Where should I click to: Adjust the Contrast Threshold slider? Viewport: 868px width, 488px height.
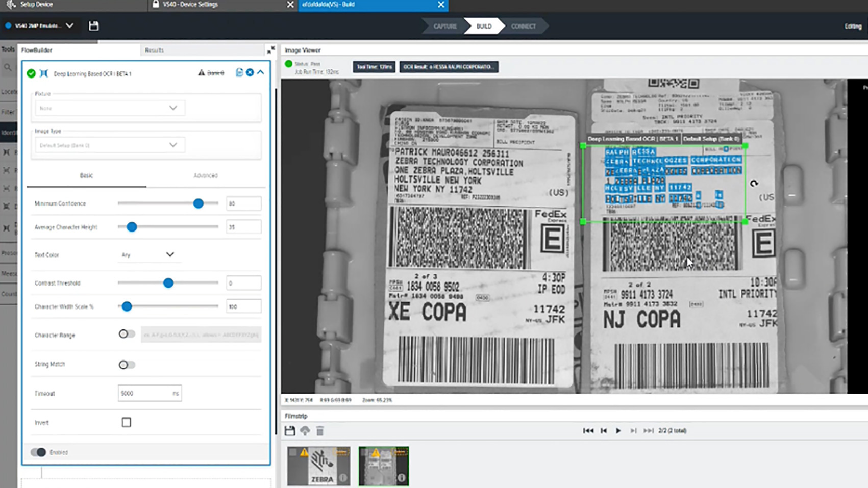[168, 283]
